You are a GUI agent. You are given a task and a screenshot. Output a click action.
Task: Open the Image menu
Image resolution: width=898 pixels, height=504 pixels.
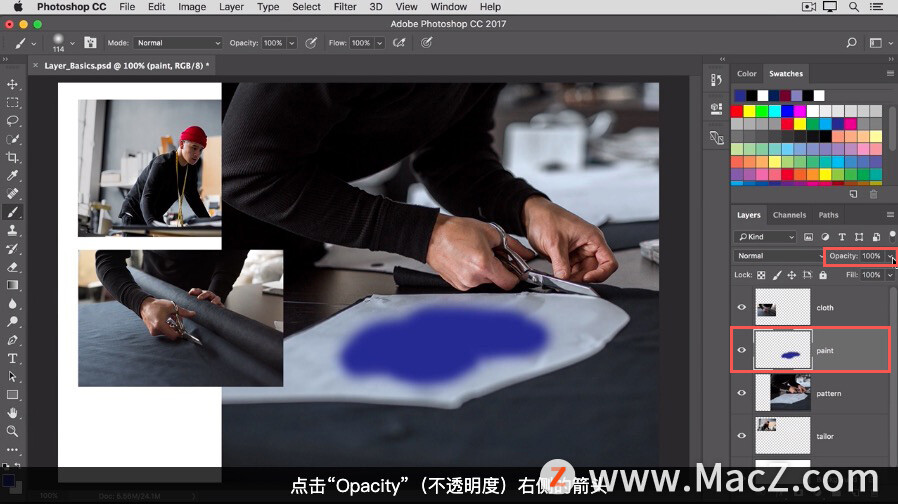[192, 7]
